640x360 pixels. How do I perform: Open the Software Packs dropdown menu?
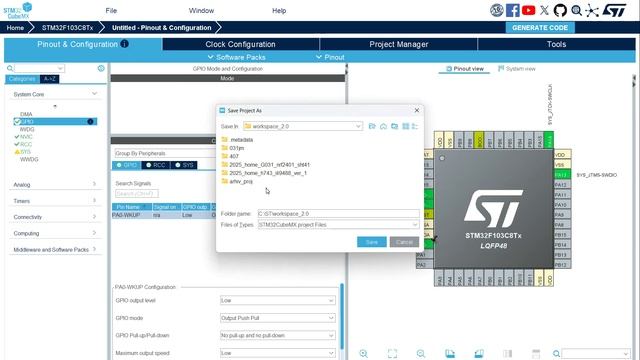point(237,57)
